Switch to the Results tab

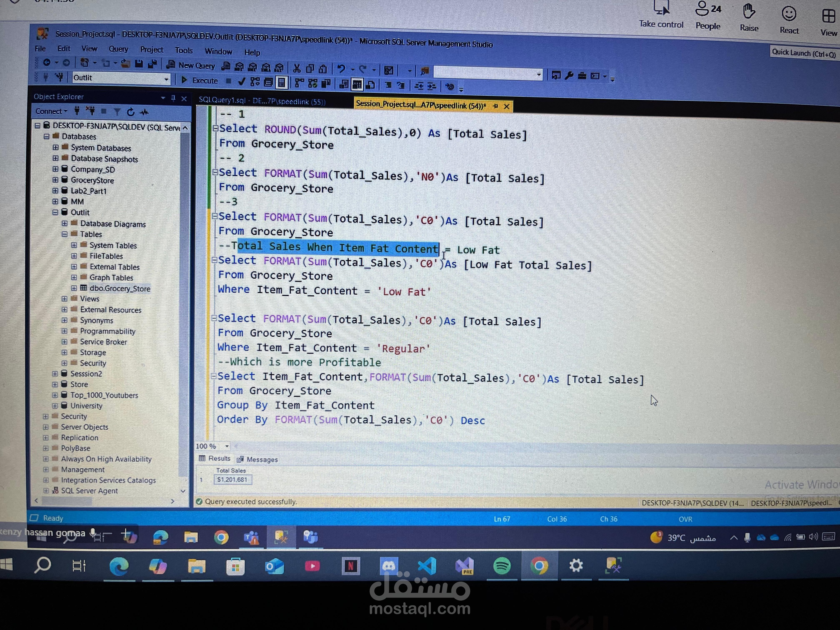tap(215, 458)
